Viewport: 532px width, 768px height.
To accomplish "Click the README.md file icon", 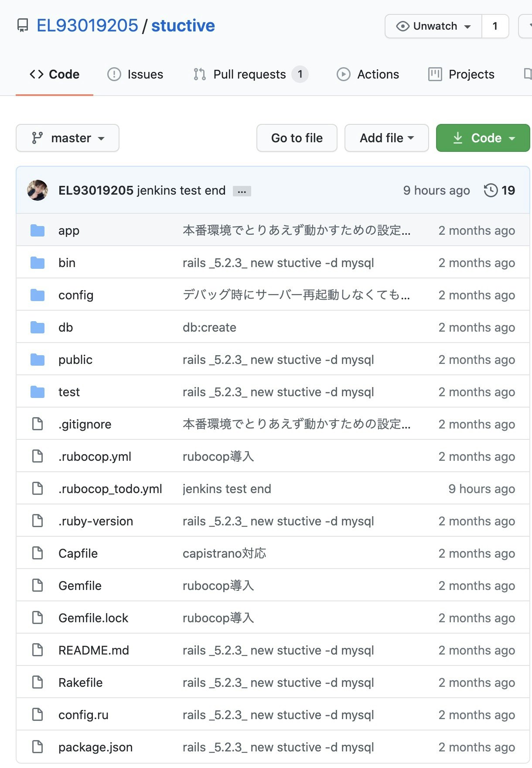I will coord(38,650).
